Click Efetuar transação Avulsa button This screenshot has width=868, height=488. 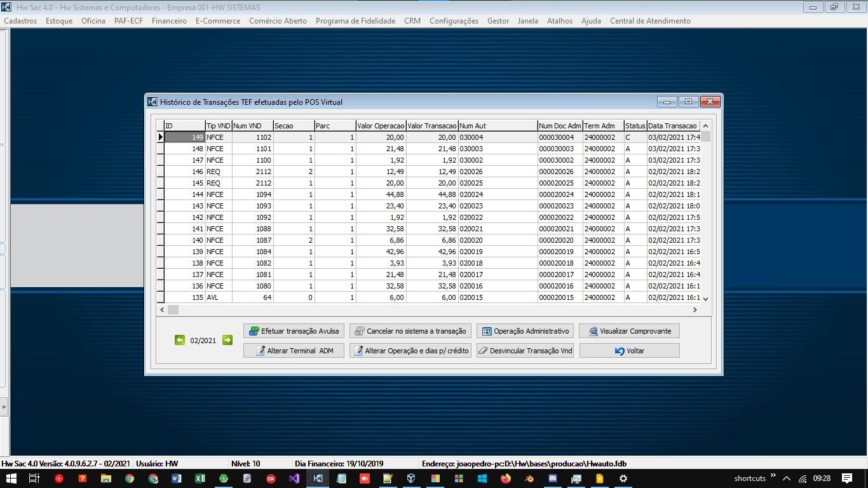(x=294, y=331)
